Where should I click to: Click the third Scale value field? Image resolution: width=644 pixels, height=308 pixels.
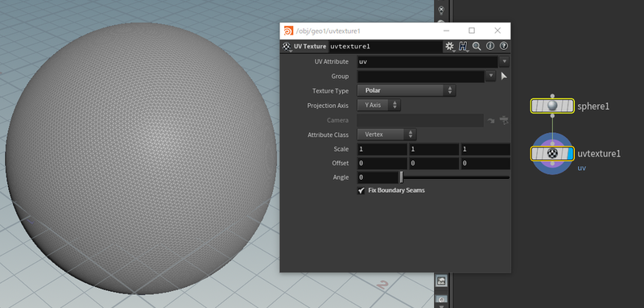point(485,149)
